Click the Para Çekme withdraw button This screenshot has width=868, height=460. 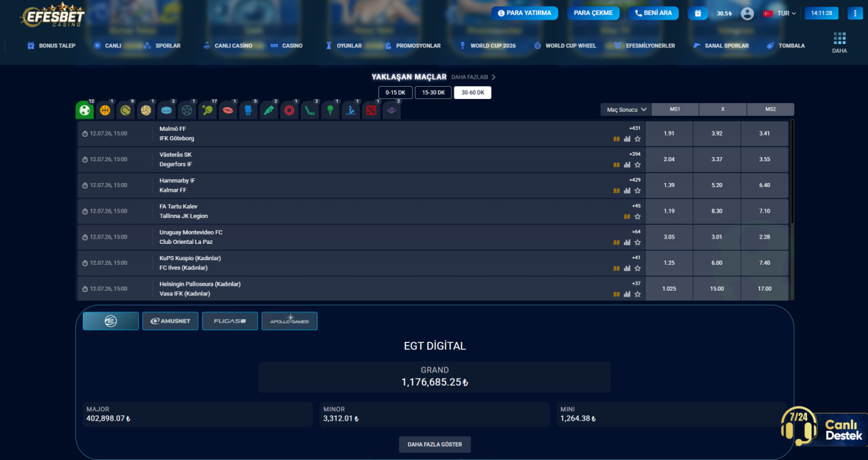click(593, 13)
